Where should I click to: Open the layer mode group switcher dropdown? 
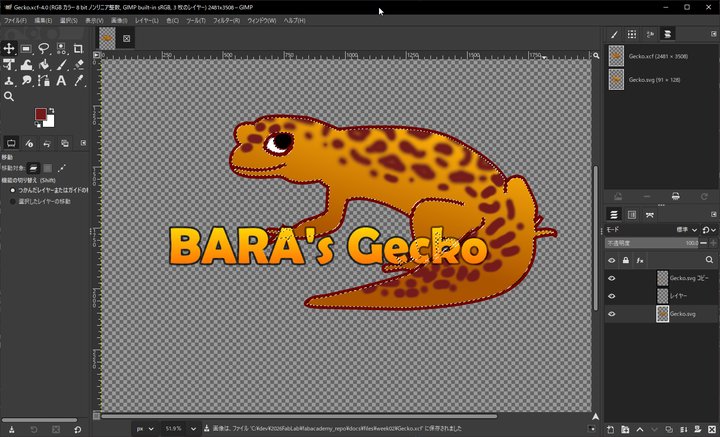709,230
